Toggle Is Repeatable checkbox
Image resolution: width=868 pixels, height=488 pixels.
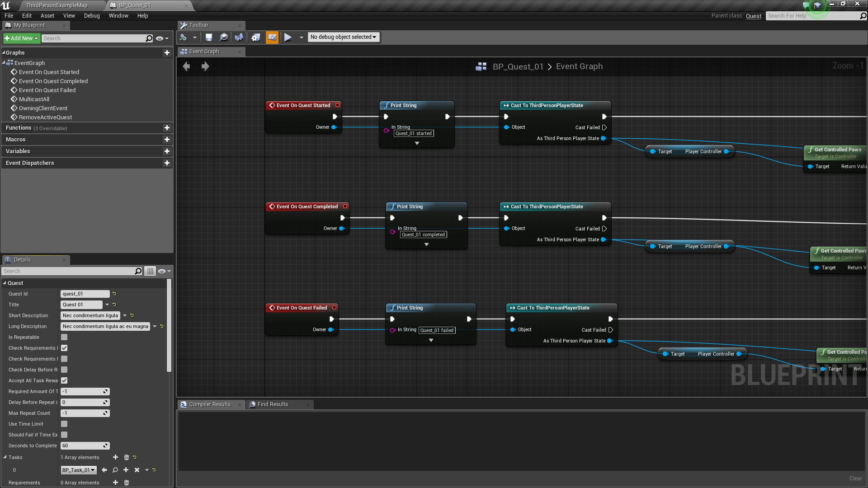[x=64, y=337]
